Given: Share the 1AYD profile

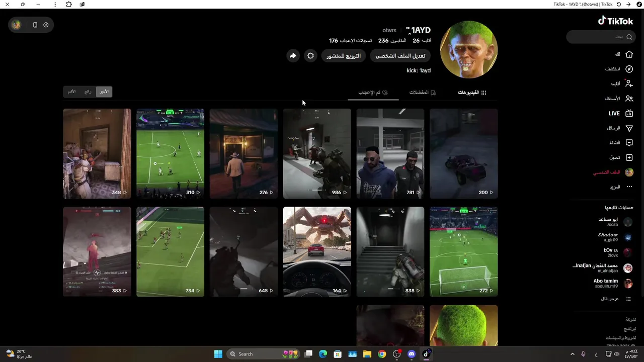Looking at the screenshot, I should click(293, 56).
